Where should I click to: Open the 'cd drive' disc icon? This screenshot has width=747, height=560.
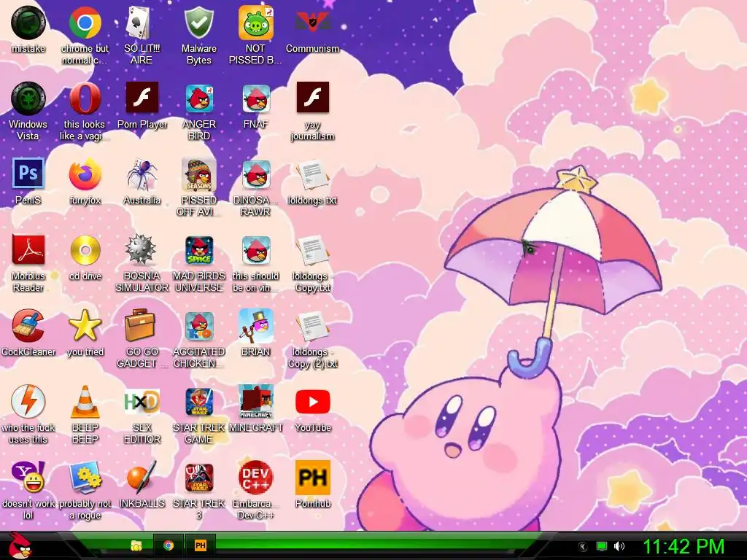(x=85, y=249)
